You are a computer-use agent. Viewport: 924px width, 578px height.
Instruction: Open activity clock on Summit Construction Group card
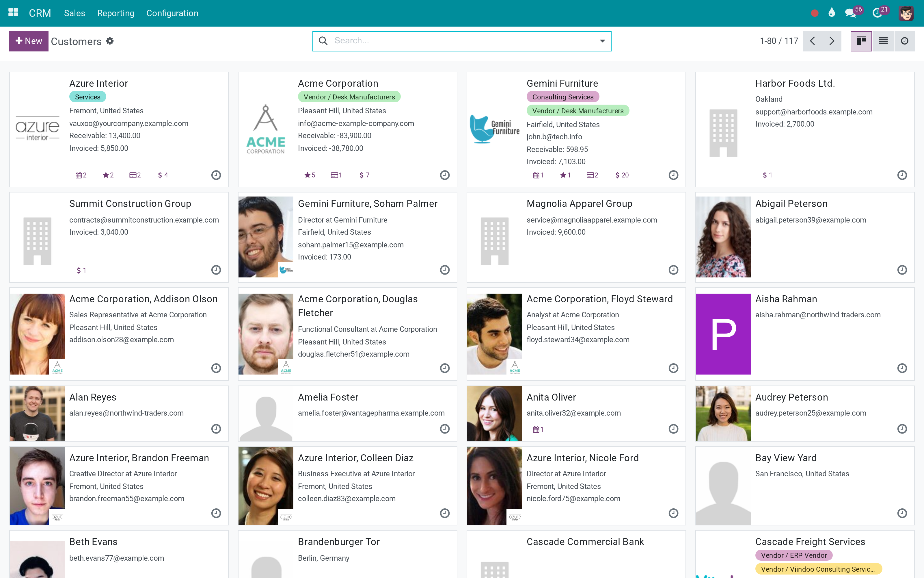216,270
